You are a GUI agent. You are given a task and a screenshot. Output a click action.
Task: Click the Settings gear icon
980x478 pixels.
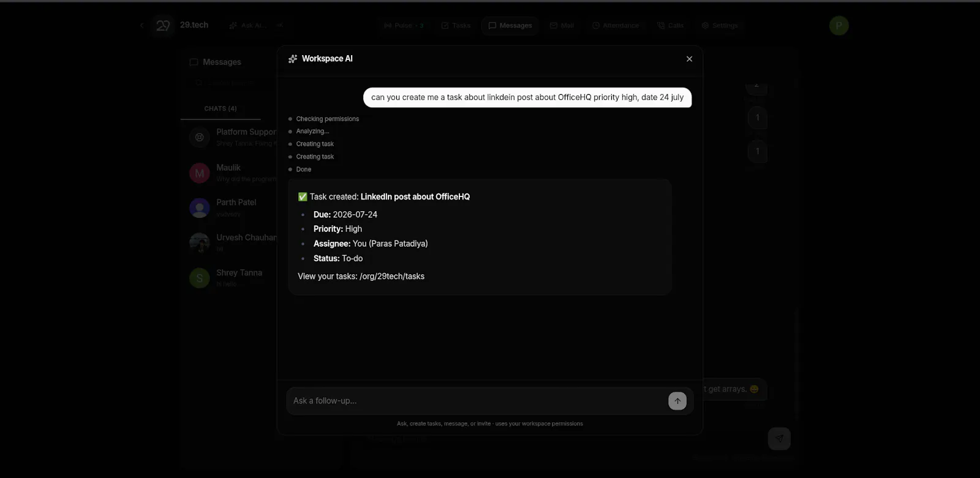pos(705,26)
